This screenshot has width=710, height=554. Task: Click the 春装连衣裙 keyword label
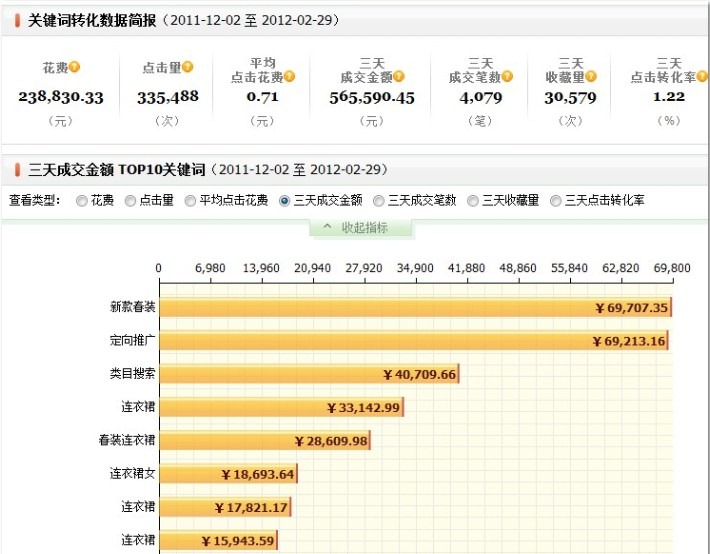[x=127, y=440]
